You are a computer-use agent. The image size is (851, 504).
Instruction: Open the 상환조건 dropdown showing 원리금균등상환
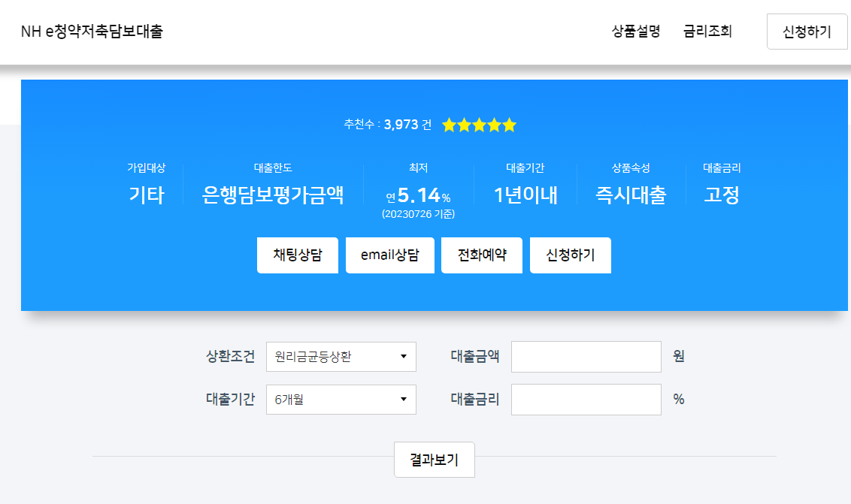coord(341,357)
